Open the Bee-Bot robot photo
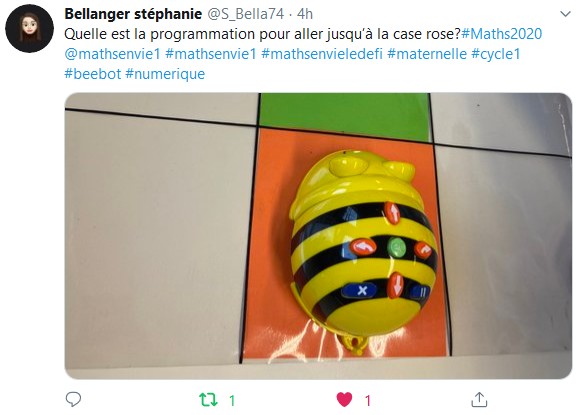579x415 pixels. [x=318, y=236]
